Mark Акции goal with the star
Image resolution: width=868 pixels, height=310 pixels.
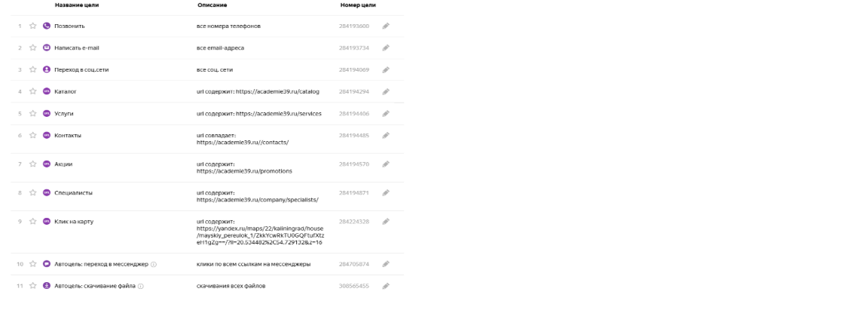pos(32,164)
